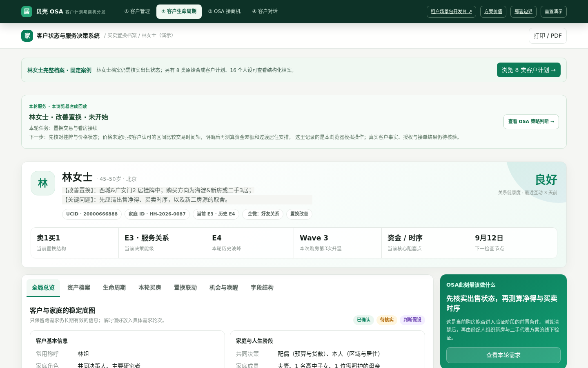
Task: Click the 已确认 legend tag
Action: [363, 320]
